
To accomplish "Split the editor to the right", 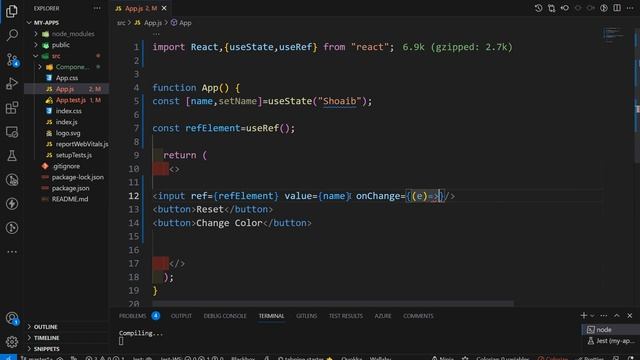I will [617, 8].
